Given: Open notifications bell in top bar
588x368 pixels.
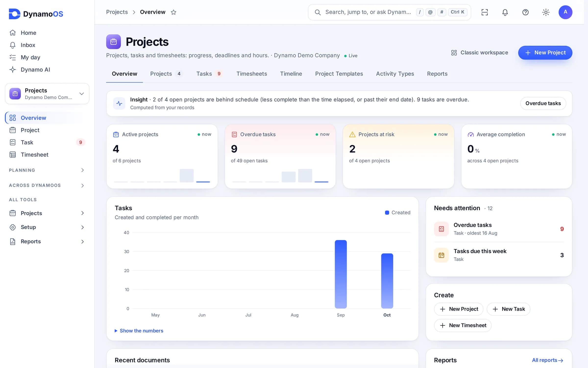Looking at the screenshot, I should coord(505,12).
